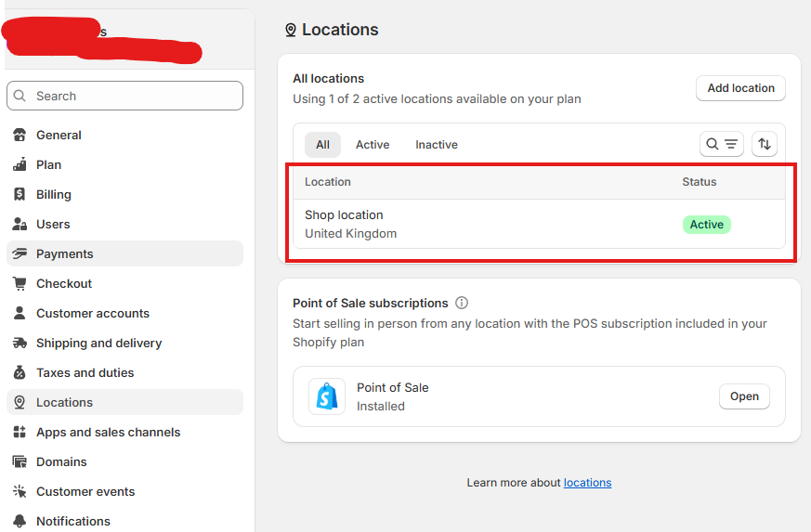Screen dimensions: 811x532
Task: Click the Add location button
Action: click(740, 88)
